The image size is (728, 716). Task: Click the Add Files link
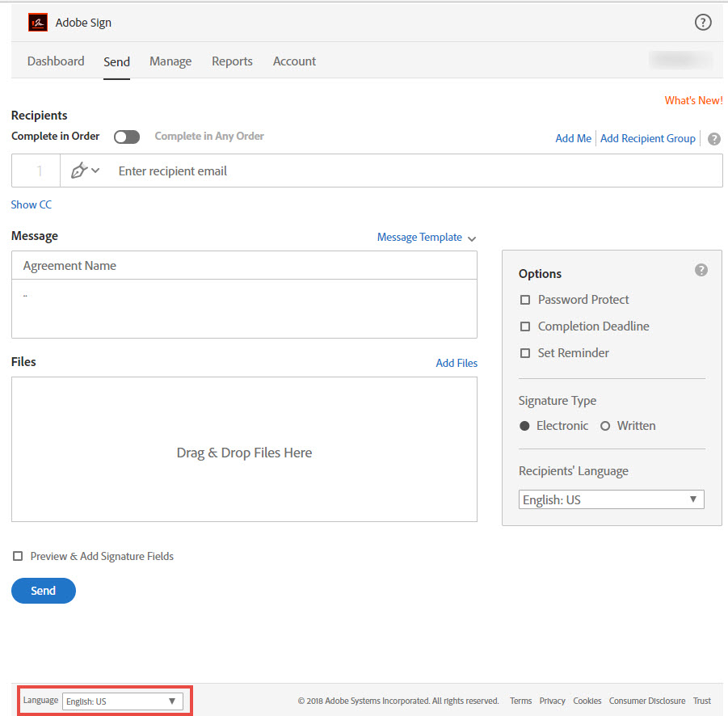coord(457,363)
